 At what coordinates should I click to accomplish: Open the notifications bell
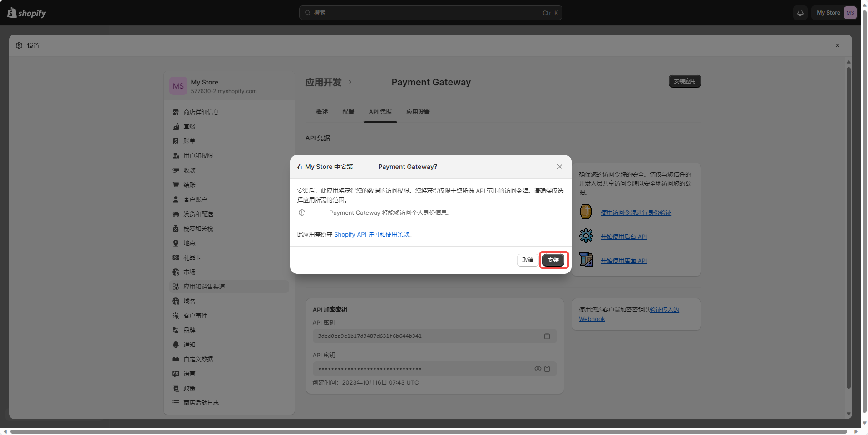(800, 13)
